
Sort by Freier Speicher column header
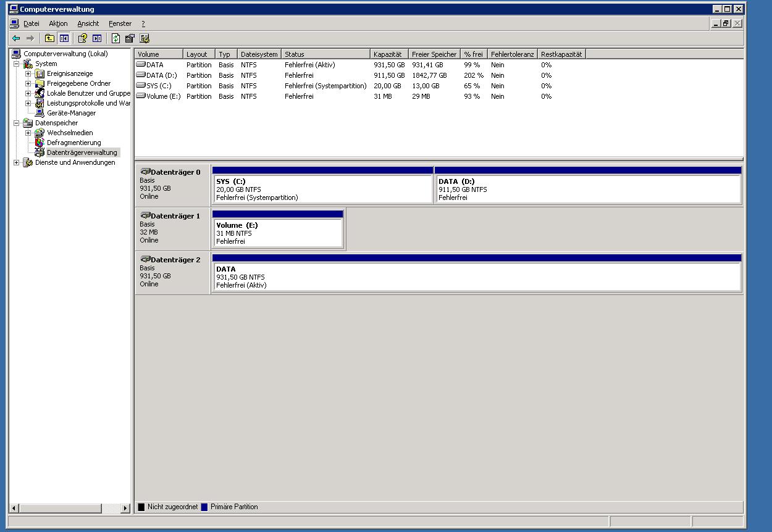coord(435,54)
